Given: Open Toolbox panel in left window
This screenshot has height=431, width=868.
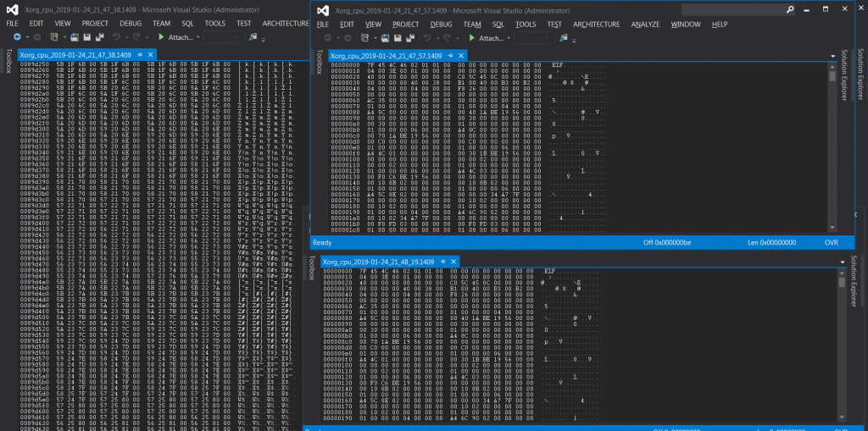Looking at the screenshot, I should [x=8, y=61].
